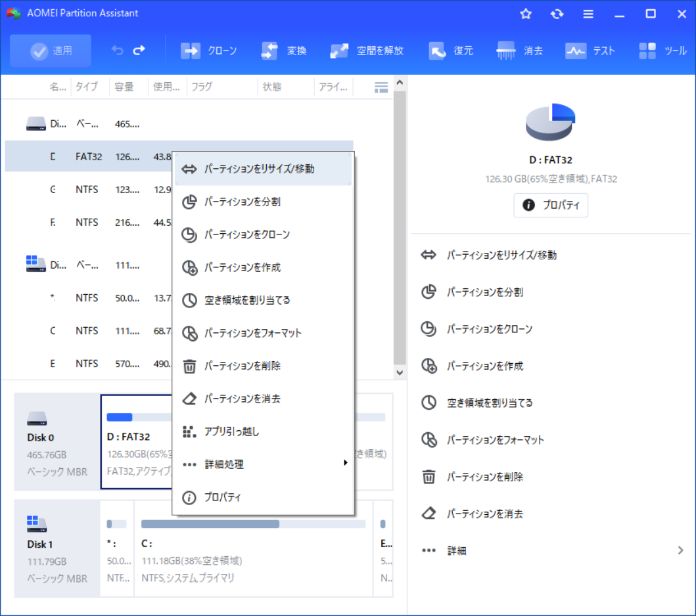Select the E NTFS 570 partition row
696x616 pixels.
[x=89, y=364]
